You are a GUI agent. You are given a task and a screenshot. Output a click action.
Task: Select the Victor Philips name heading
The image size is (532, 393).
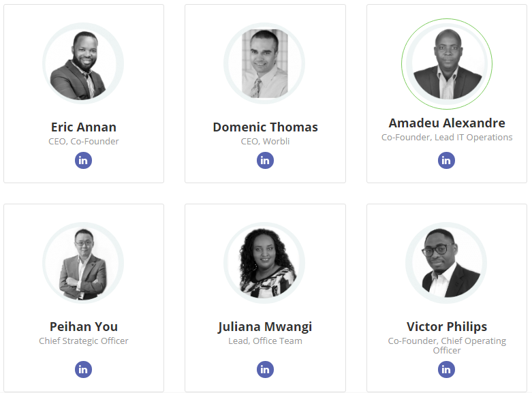click(447, 327)
